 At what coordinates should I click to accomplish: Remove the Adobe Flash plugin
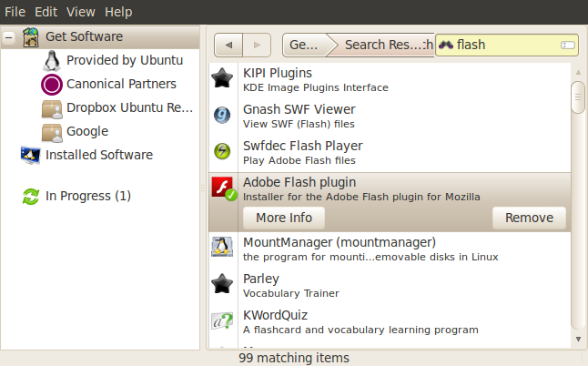[529, 218]
